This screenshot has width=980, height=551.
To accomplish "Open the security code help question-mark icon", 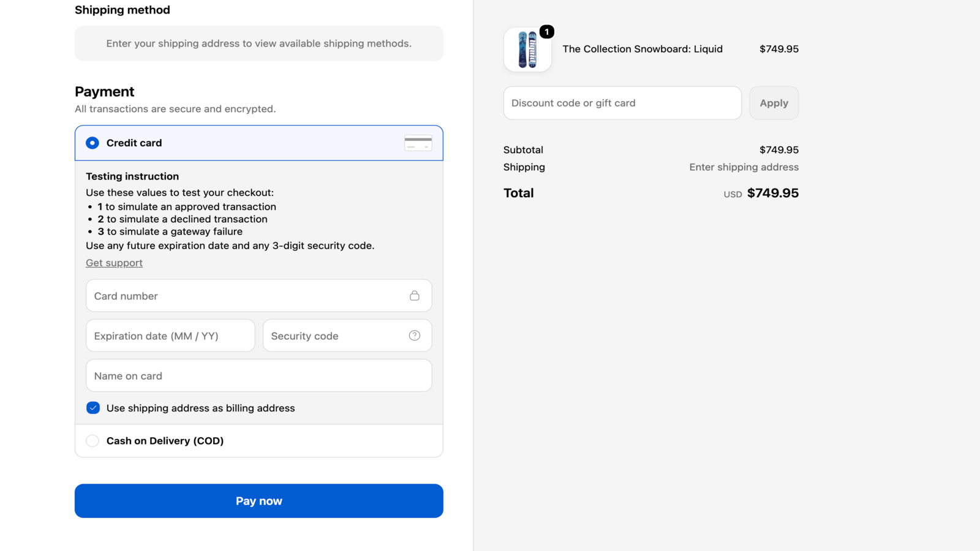I will pos(415,335).
